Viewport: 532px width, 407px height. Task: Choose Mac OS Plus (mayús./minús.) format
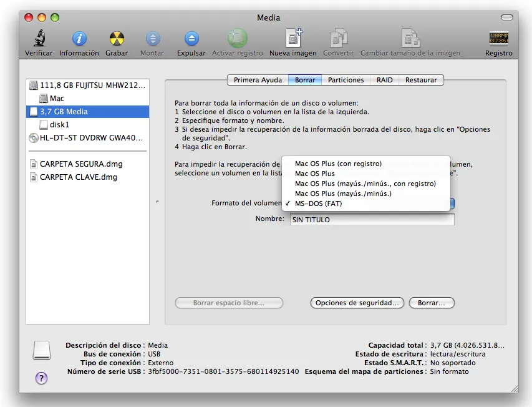click(x=365, y=194)
